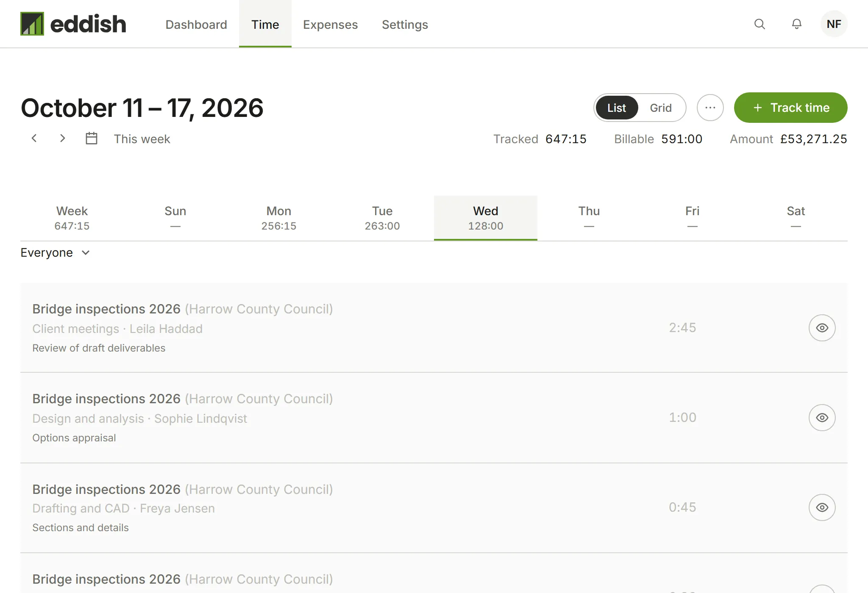Screen dimensions: 868x593
Task: Open the Dashboard tab
Action: [x=196, y=24]
